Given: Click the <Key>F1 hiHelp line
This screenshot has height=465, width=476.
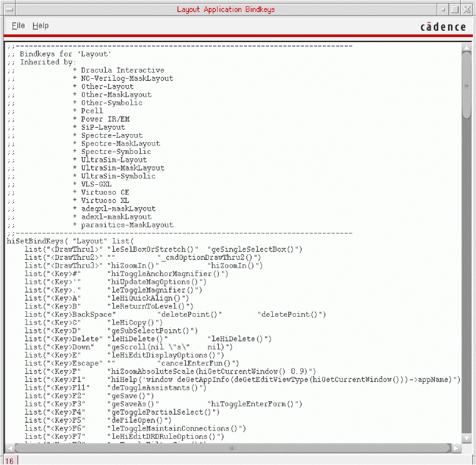Looking at the screenshot, I should tap(242, 380).
